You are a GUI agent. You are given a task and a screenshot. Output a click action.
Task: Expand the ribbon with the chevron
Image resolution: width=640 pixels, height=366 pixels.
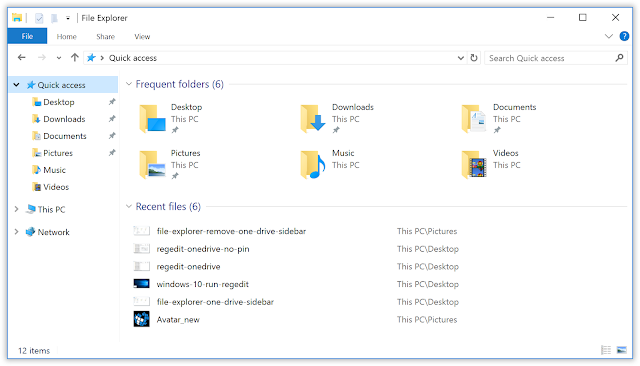tap(609, 36)
